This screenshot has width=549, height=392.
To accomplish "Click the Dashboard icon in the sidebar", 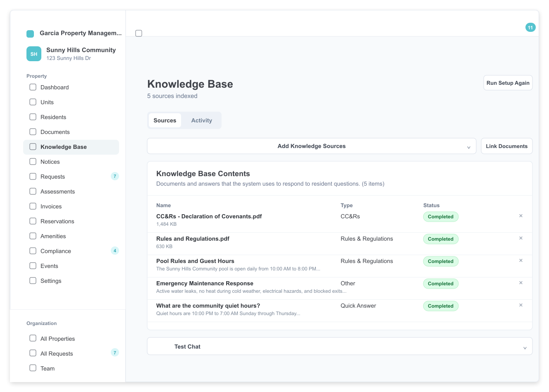I will coord(33,87).
